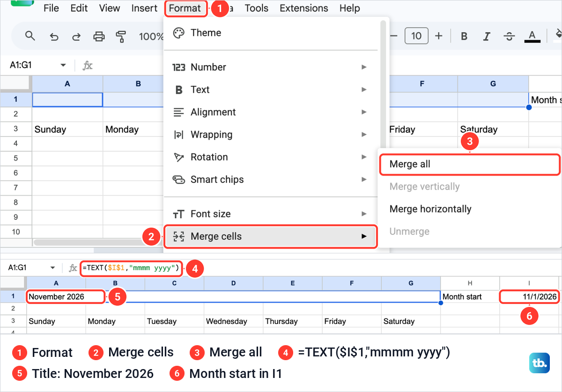This screenshot has width=562, height=392.
Task: Decrease font size with minus button
Action: pos(394,36)
